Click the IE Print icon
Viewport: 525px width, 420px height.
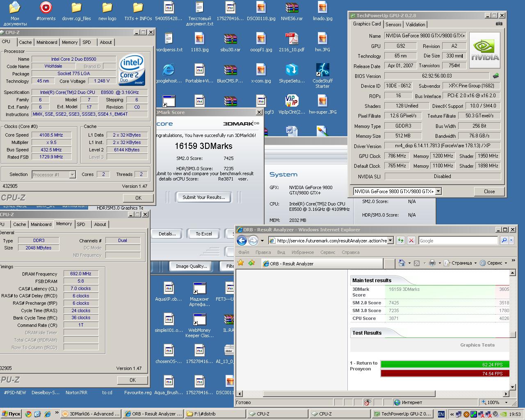[x=432, y=263]
